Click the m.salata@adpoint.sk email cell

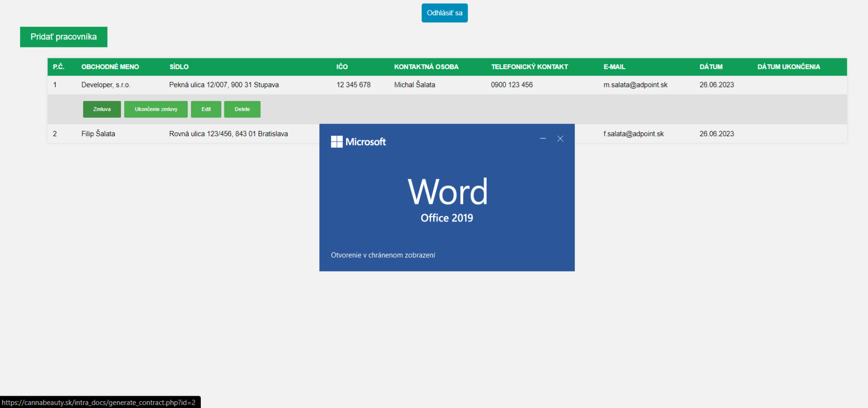coord(636,85)
